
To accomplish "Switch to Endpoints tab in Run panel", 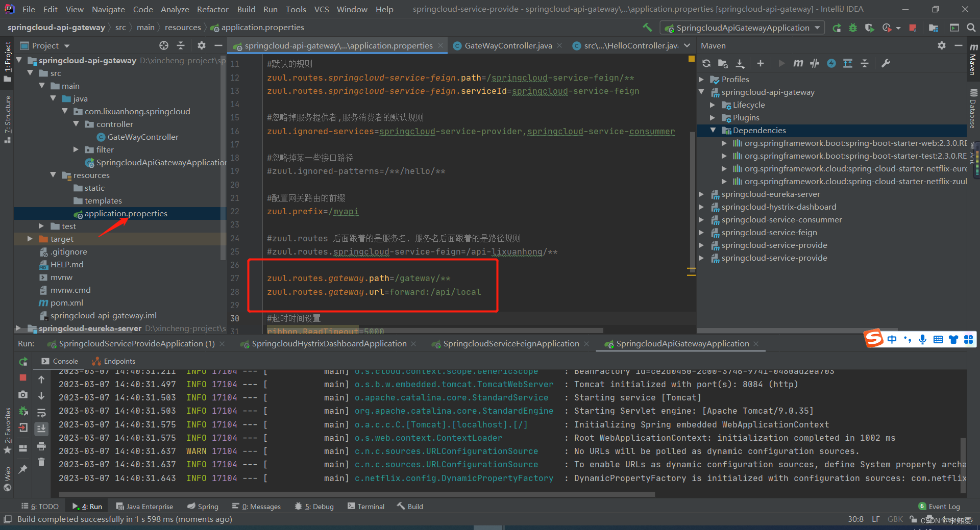I will (x=114, y=361).
